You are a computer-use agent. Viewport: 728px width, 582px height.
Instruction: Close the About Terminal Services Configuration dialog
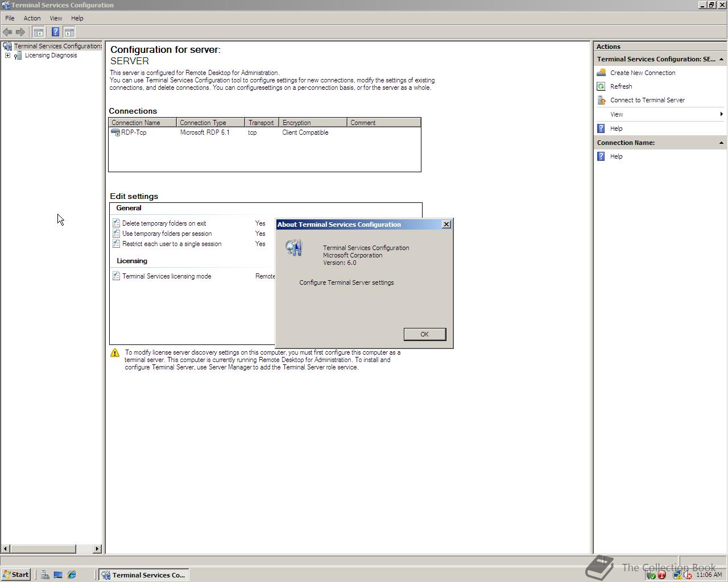[x=446, y=225]
